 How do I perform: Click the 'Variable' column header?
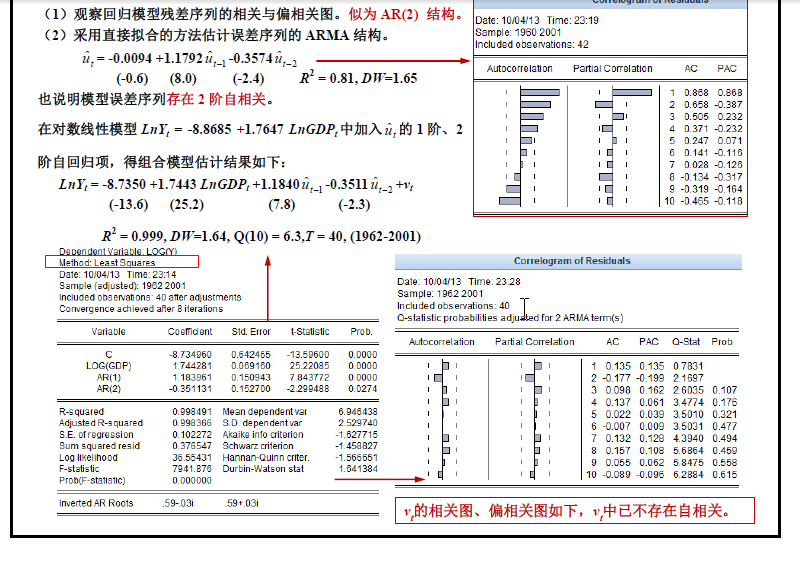click(x=108, y=332)
